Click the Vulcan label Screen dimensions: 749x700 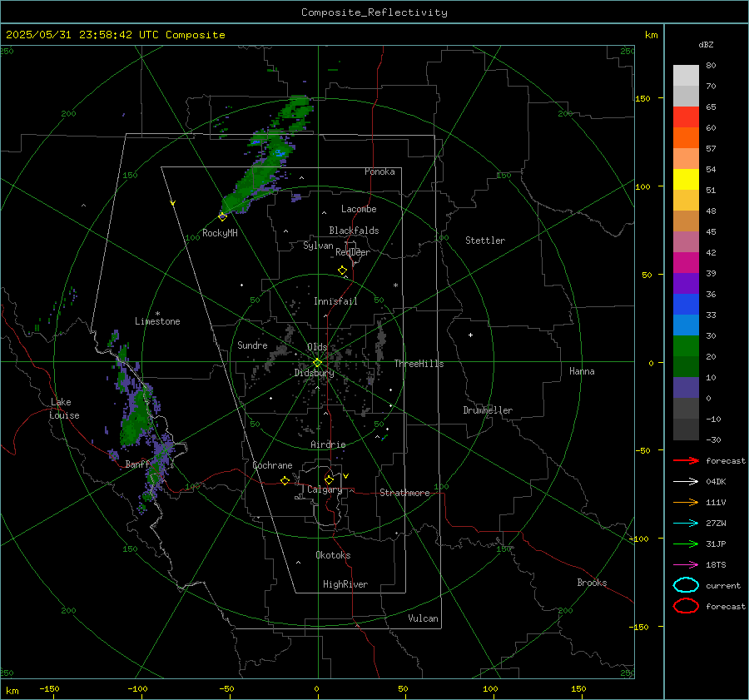423,618
